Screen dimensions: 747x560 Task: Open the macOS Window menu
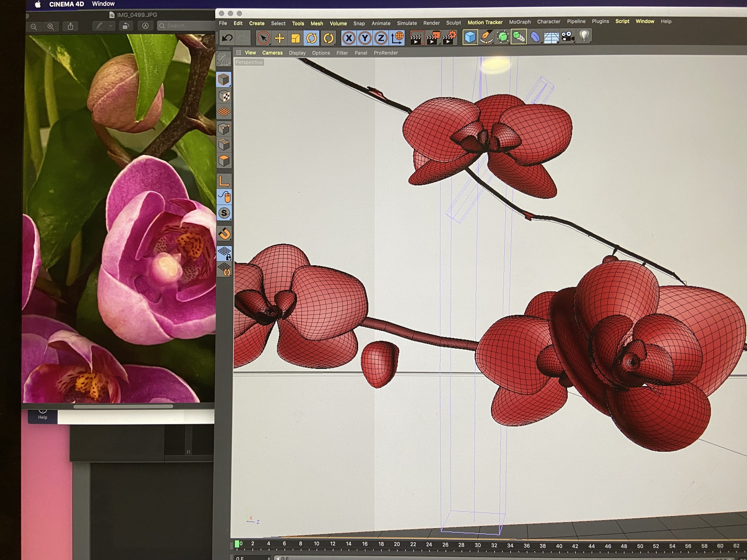point(103,4)
